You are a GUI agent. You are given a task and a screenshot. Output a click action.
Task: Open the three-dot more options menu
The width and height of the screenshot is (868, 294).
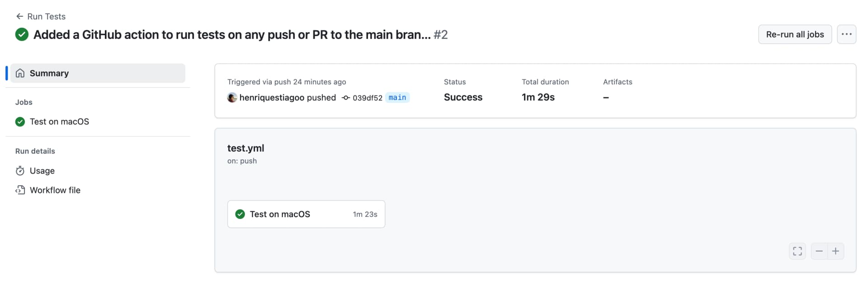[846, 34]
